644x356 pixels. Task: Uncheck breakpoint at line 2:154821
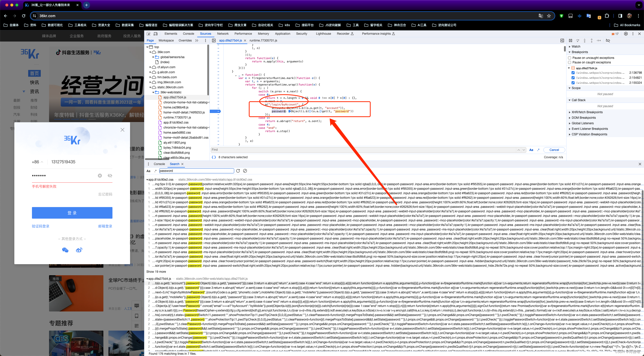[x=573, y=78]
